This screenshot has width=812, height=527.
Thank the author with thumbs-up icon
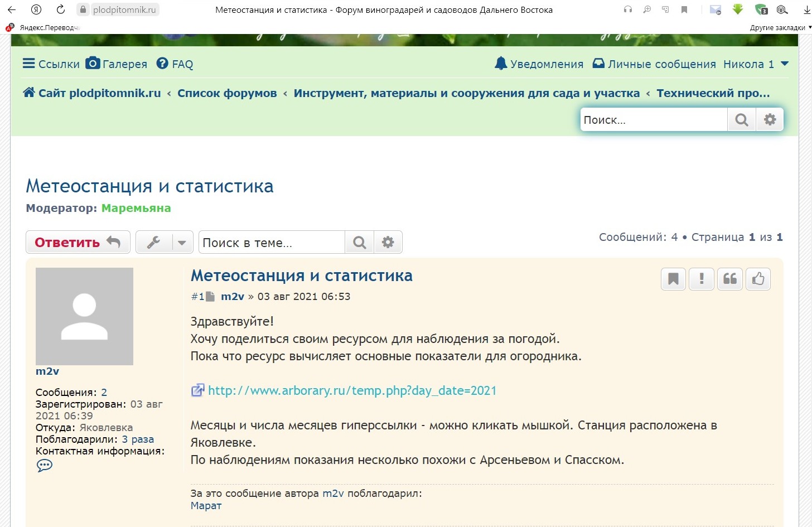[758, 279]
